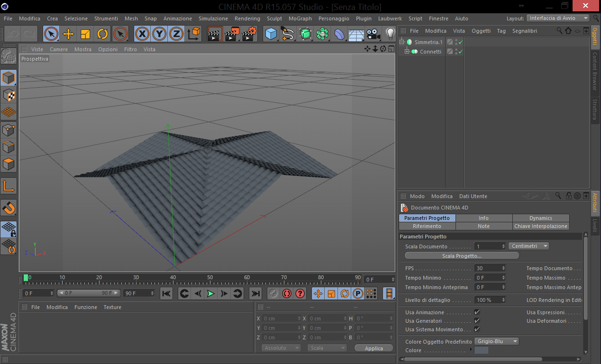Image resolution: width=601 pixels, height=364 pixels.
Task: Add a light object with bulb icon
Action: (x=390, y=34)
